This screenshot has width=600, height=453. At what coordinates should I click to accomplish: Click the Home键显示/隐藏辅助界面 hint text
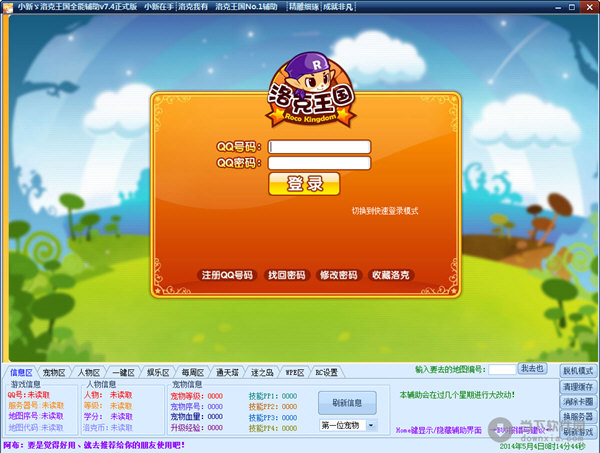click(439, 430)
